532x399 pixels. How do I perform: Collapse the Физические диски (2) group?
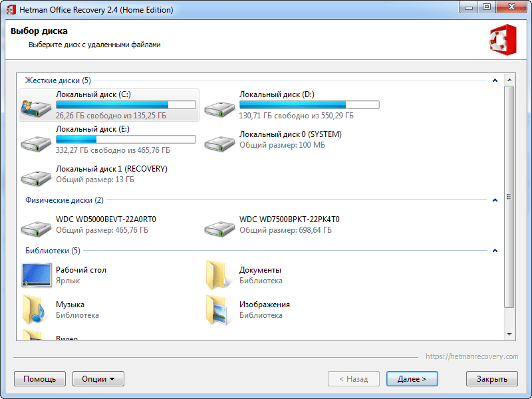tap(494, 200)
